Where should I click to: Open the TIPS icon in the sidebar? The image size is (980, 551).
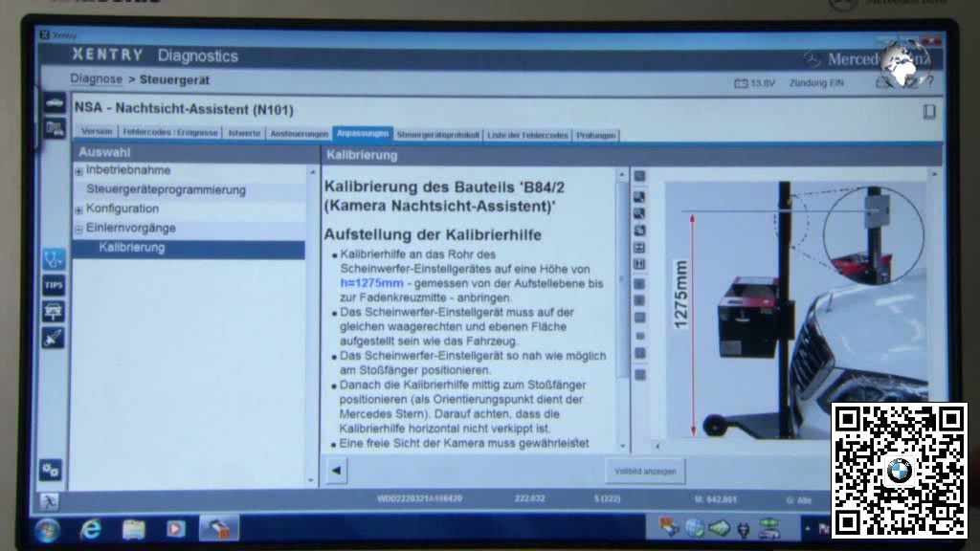[54, 285]
